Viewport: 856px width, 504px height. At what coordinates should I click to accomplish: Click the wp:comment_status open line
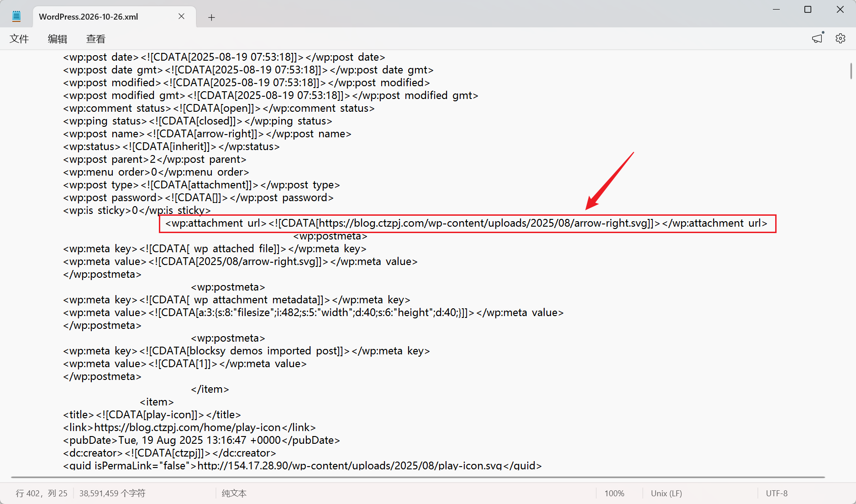pyautogui.click(x=219, y=108)
